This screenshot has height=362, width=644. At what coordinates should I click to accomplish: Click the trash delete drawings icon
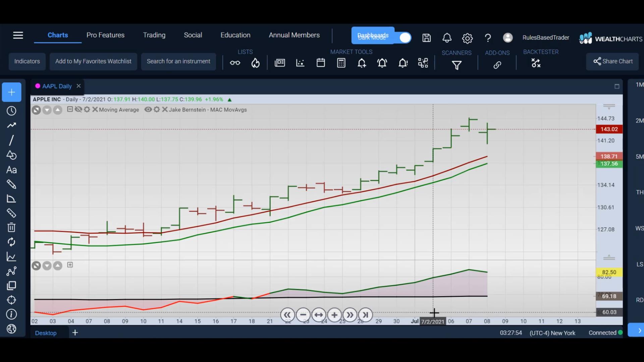(x=11, y=228)
